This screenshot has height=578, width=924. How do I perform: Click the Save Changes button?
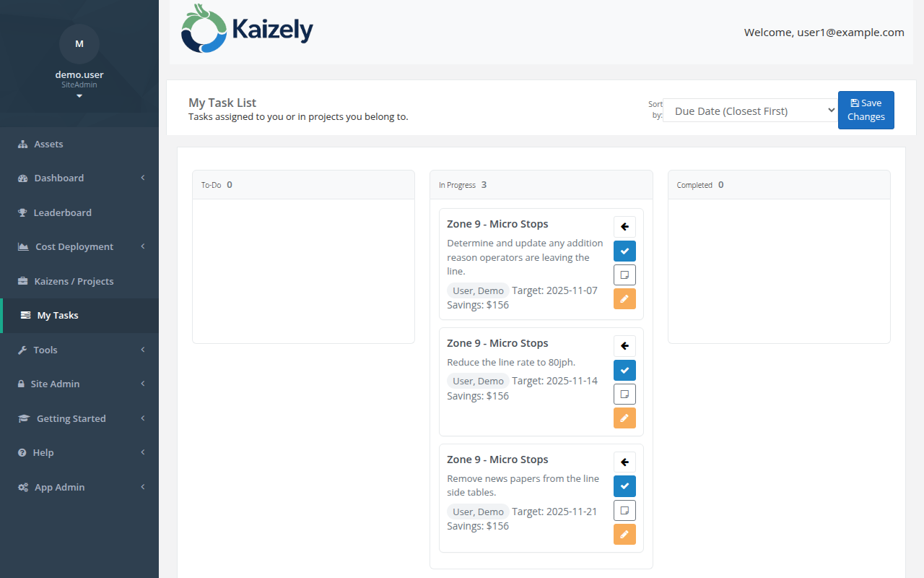(866, 110)
